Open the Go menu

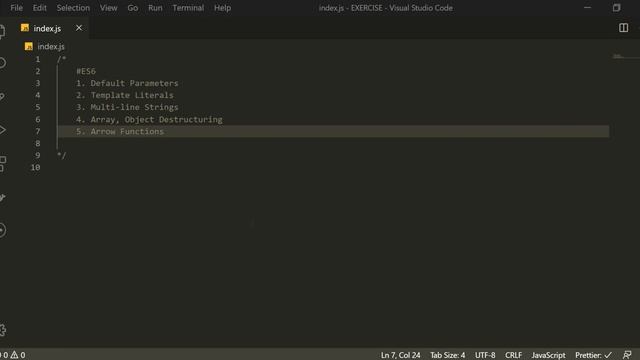pyautogui.click(x=133, y=8)
